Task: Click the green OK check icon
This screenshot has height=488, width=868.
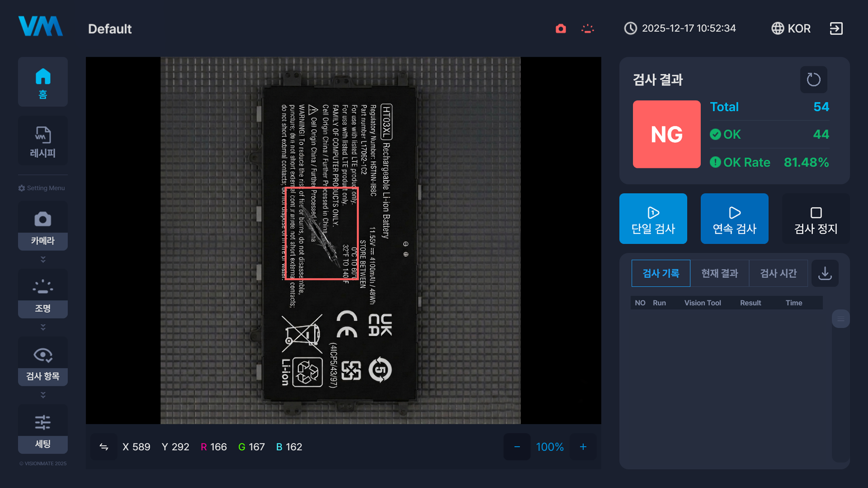Action: click(715, 134)
